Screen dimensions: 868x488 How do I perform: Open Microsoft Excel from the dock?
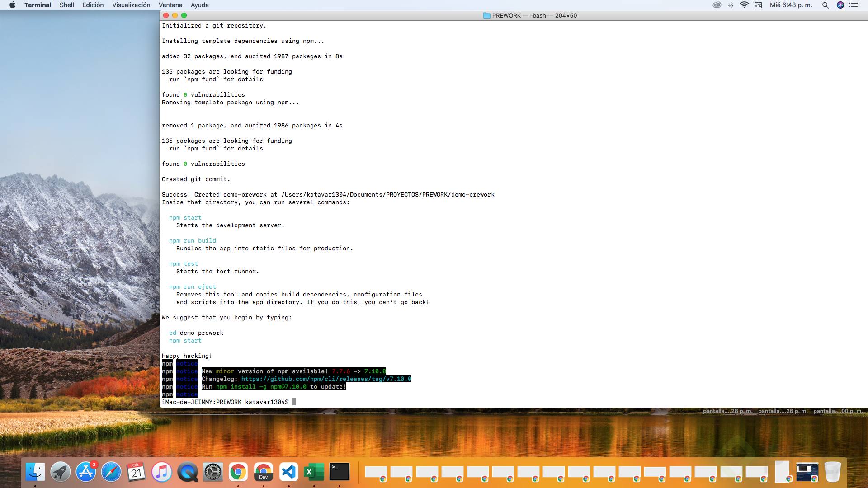pos(314,472)
